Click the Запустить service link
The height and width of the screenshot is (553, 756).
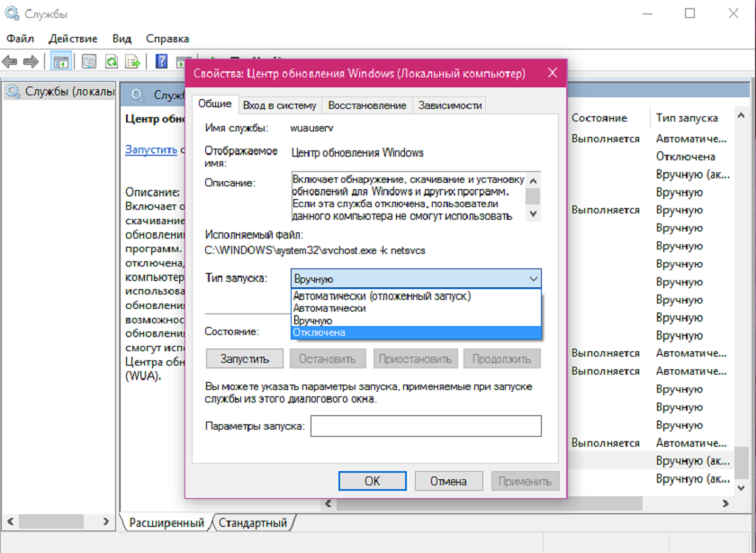(x=151, y=150)
